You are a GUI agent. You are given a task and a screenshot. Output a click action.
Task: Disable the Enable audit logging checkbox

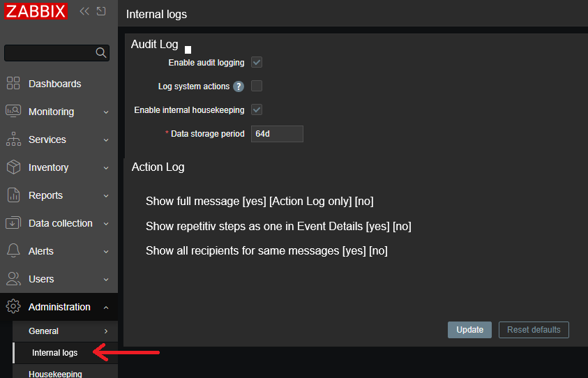(x=257, y=63)
